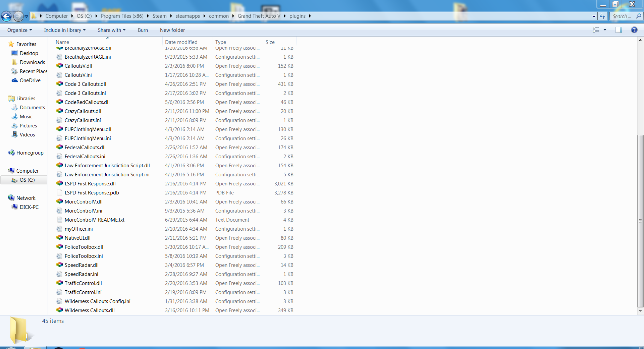Toggle the preview pane button
Screen dimensions: 644x349
click(619, 30)
